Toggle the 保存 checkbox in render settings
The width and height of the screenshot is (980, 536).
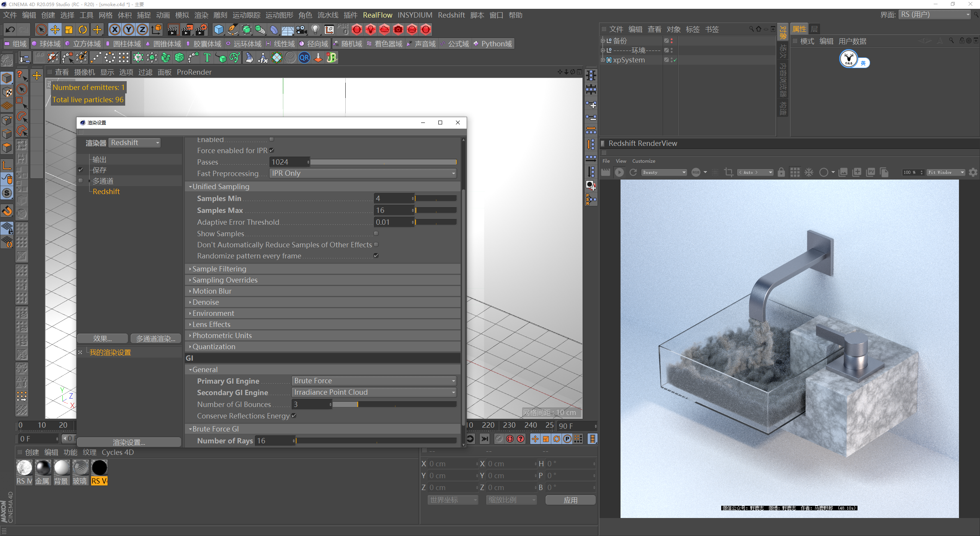pyautogui.click(x=80, y=170)
